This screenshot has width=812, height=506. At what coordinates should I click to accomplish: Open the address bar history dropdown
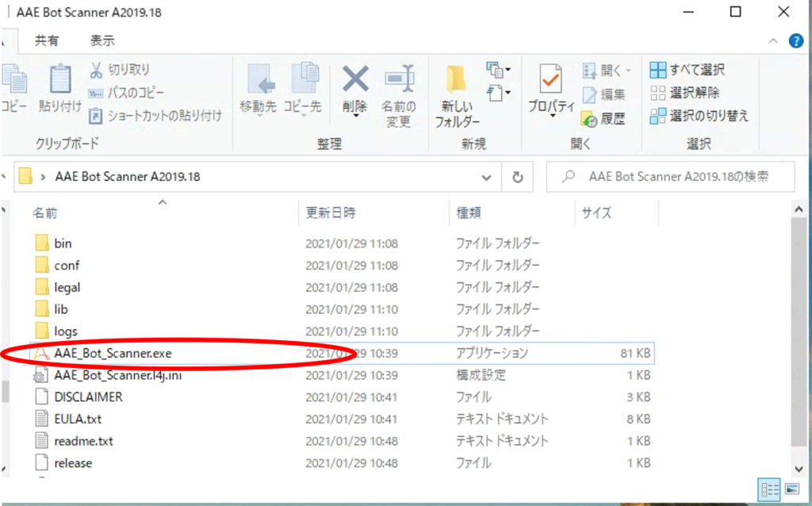(x=486, y=178)
